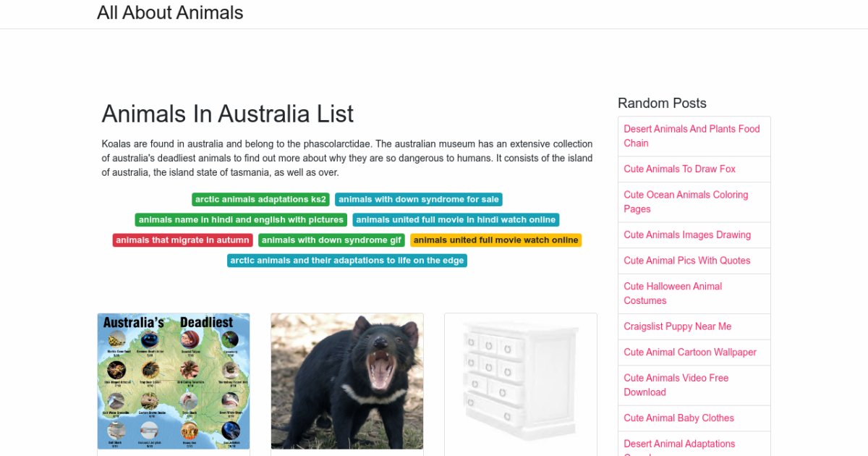The height and width of the screenshot is (456, 868).
Task: Open 'animals with down syndrome gif' tag
Action: pos(331,240)
